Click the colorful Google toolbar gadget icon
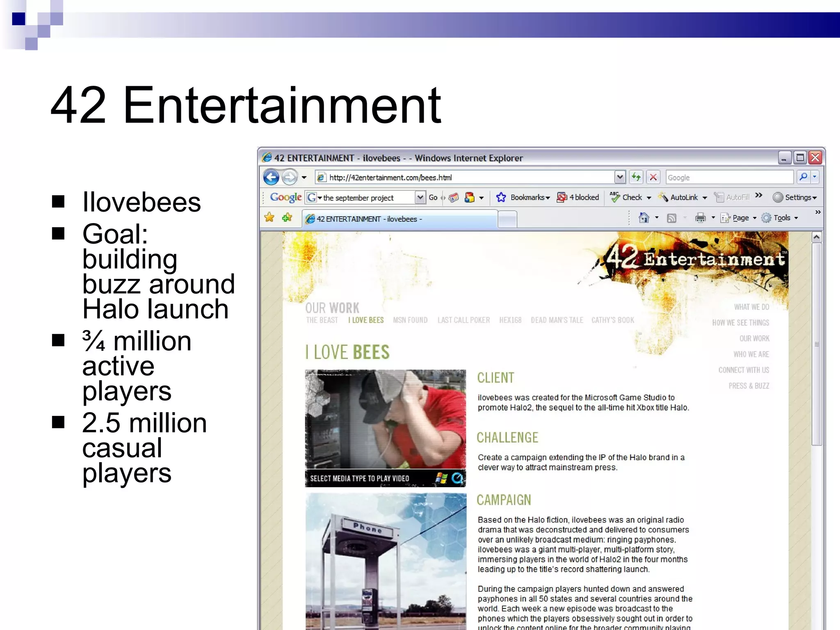The width and height of the screenshot is (840, 630). pos(470,198)
